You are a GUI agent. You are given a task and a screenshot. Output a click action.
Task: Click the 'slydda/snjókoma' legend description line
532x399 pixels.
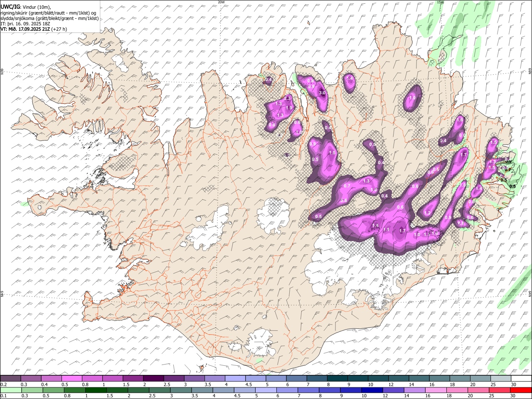pos(49,18)
